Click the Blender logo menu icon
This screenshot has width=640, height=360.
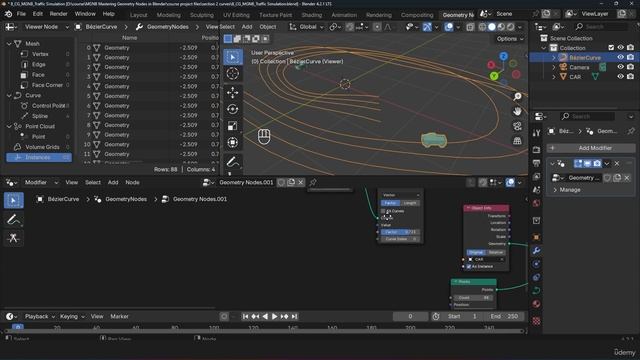tap(8, 14)
